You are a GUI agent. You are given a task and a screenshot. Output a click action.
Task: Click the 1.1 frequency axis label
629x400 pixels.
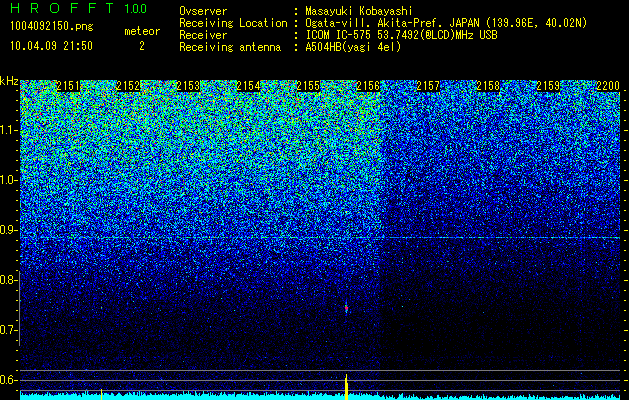pos(8,130)
